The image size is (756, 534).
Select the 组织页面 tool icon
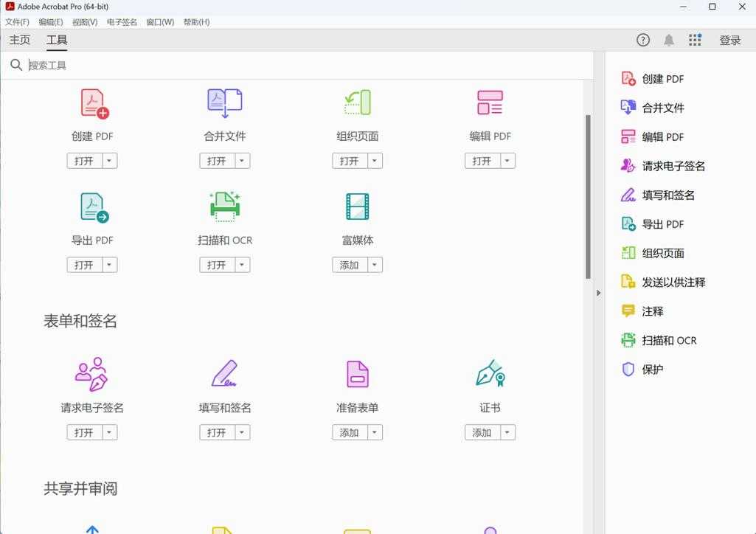click(357, 103)
